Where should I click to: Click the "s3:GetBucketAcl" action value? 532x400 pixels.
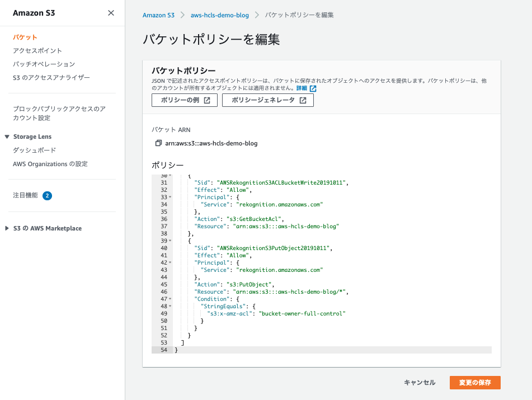[253, 219]
